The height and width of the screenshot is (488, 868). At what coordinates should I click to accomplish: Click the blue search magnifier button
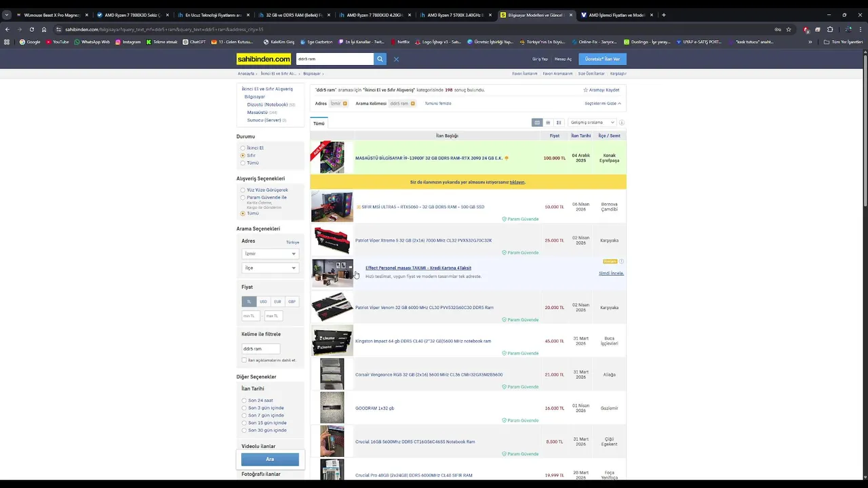pyautogui.click(x=380, y=59)
